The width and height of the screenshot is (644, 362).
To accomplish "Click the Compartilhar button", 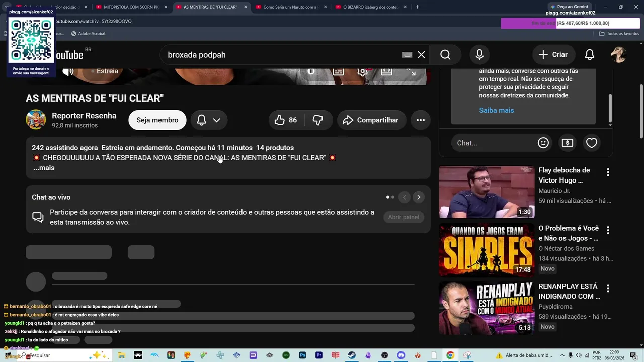I will pos(372,120).
